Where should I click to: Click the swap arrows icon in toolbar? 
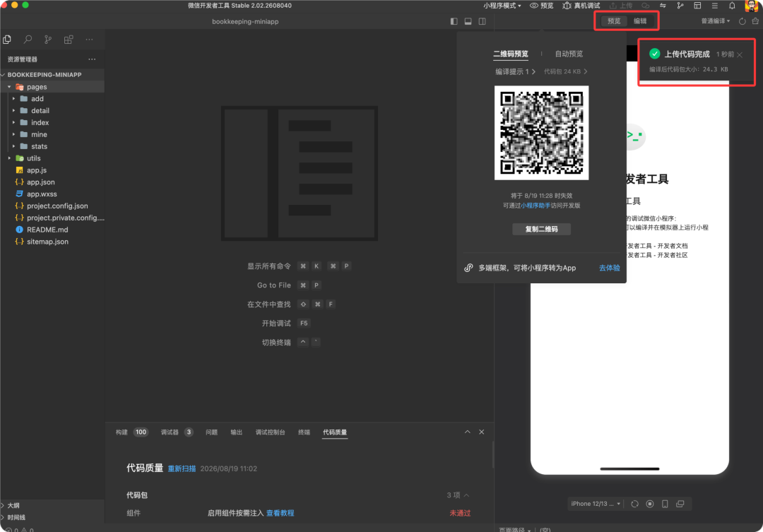click(663, 6)
